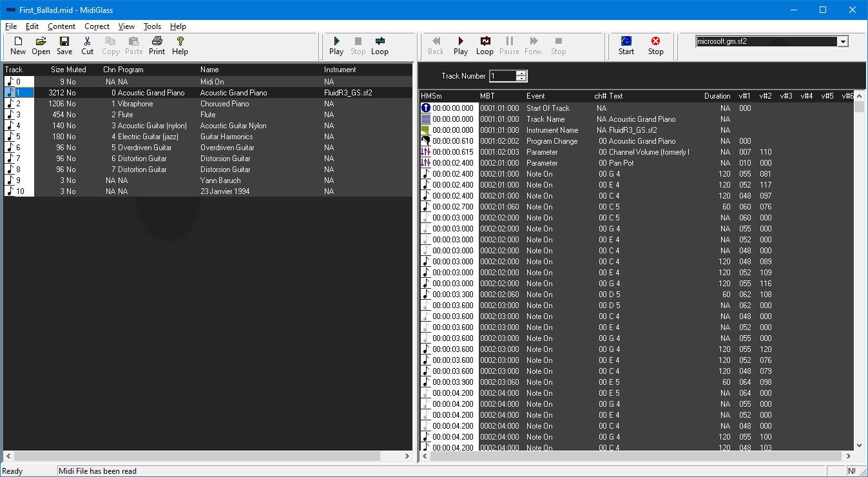Decrease Track Number with spinner down arrow
Viewport: 868px width, 477px height.
tap(521, 79)
